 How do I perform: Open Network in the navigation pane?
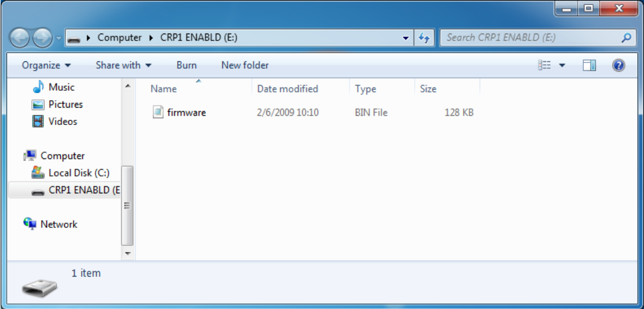click(x=59, y=225)
